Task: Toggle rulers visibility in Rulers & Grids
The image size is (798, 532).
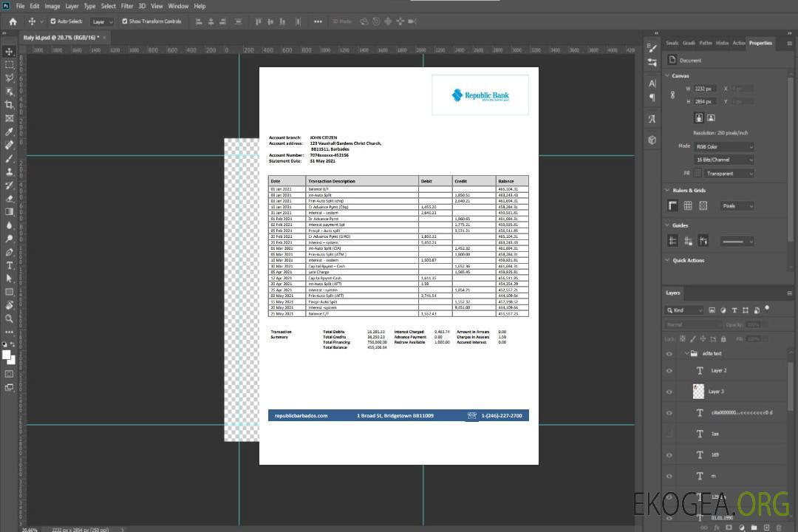Action: [673, 205]
